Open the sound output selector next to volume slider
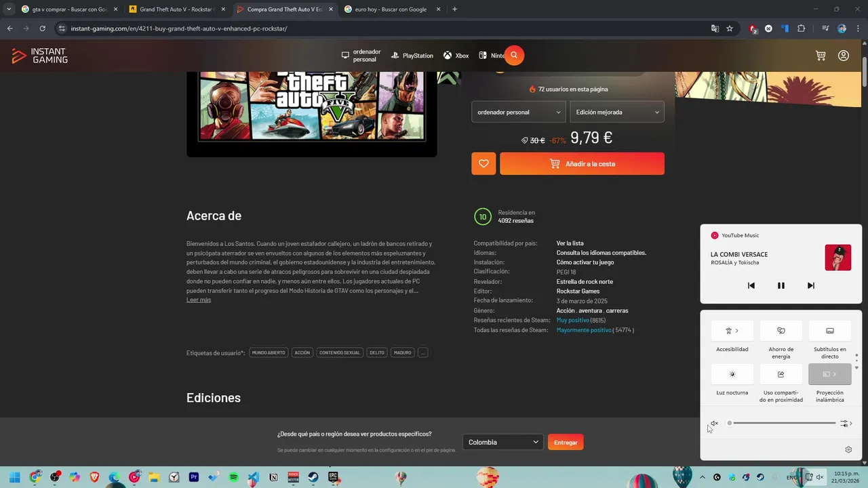 846,424
